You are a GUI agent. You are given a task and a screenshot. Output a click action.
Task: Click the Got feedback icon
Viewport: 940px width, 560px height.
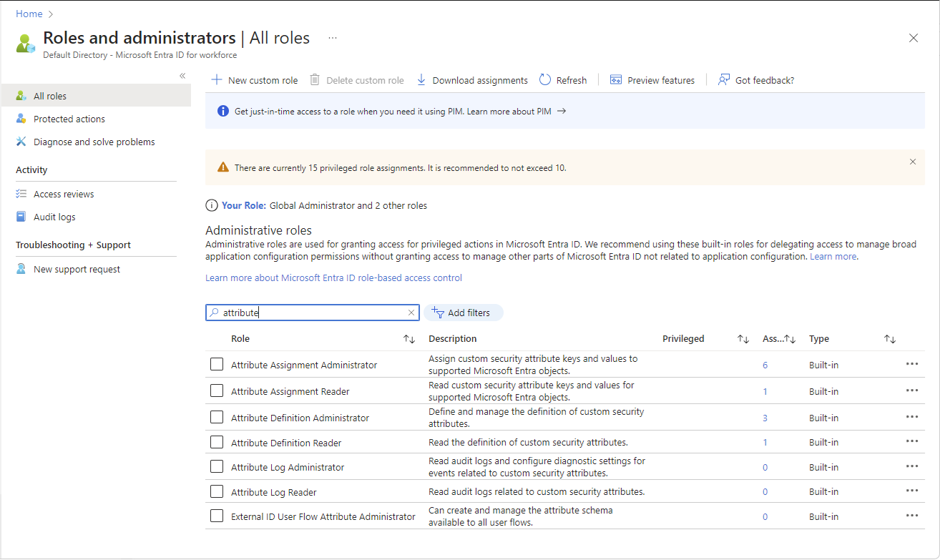724,80
